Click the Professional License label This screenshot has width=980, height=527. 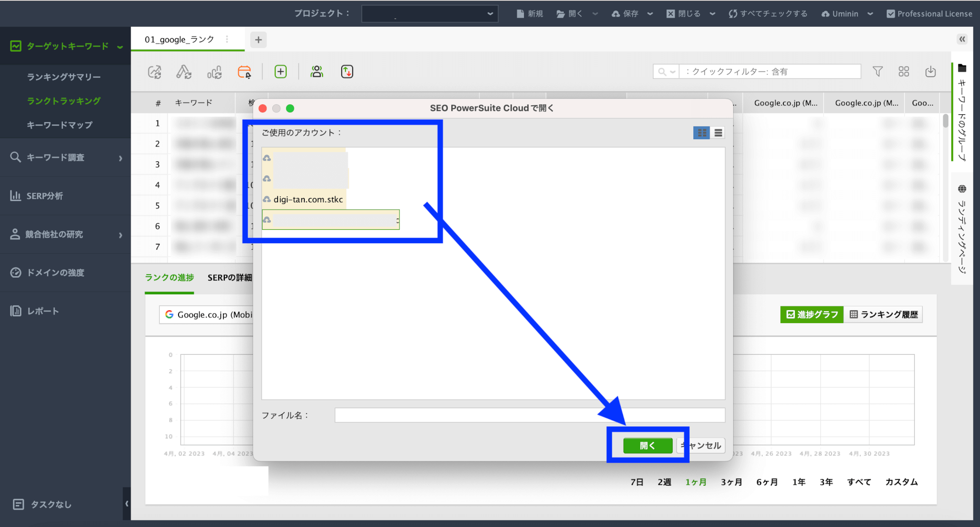[929, 14]
